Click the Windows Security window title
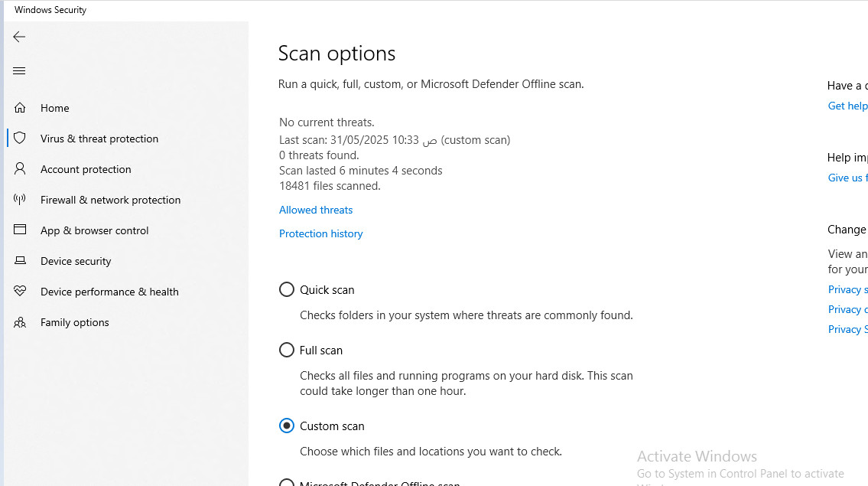868x486 pixels. (50, 10)
